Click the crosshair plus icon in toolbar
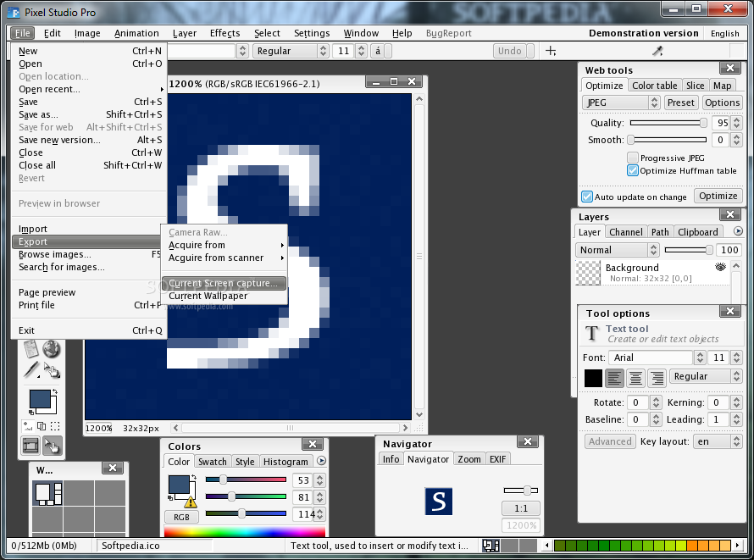Screen dimensions: 754x560 (551, 51)
